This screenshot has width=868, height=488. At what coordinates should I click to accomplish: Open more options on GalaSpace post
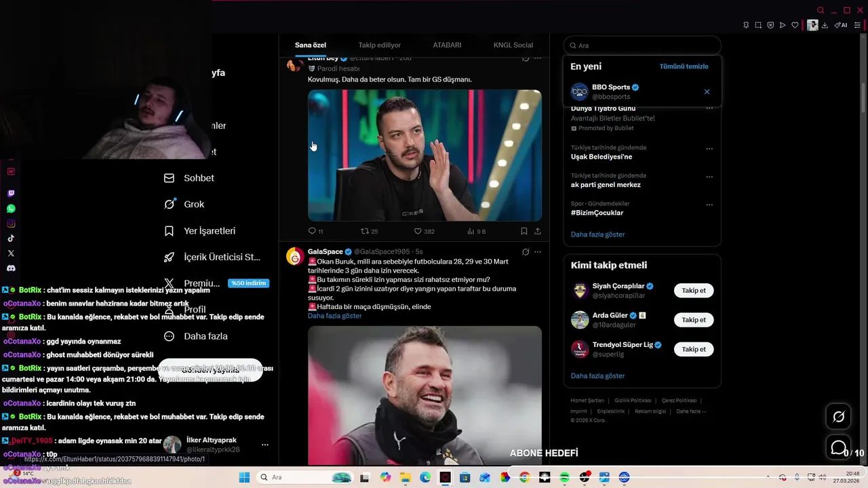[538, 252]
